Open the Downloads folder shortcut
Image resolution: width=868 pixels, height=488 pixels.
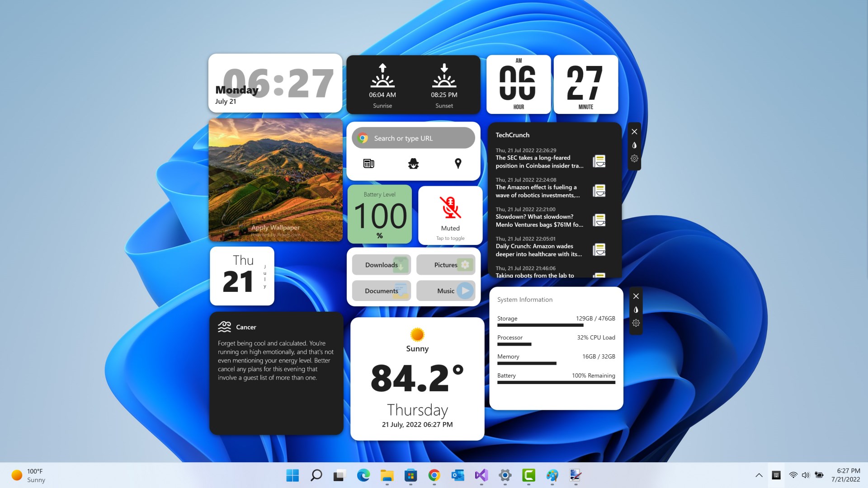point(381,265)
